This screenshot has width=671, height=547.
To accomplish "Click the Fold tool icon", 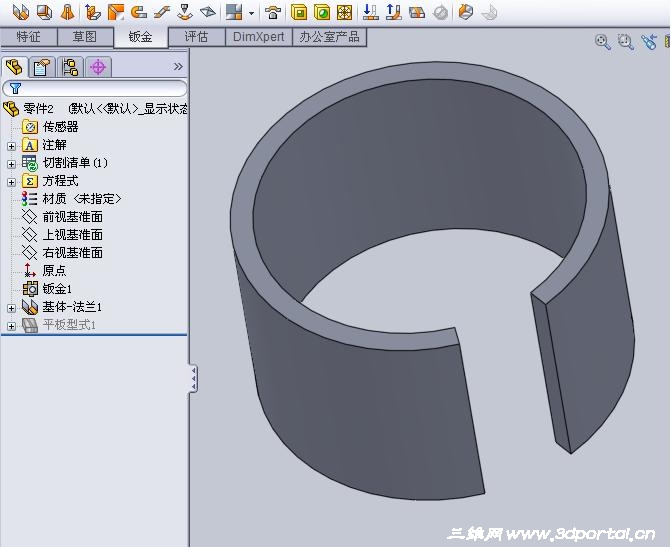I will pyautogui.click(x=394, y=12).
